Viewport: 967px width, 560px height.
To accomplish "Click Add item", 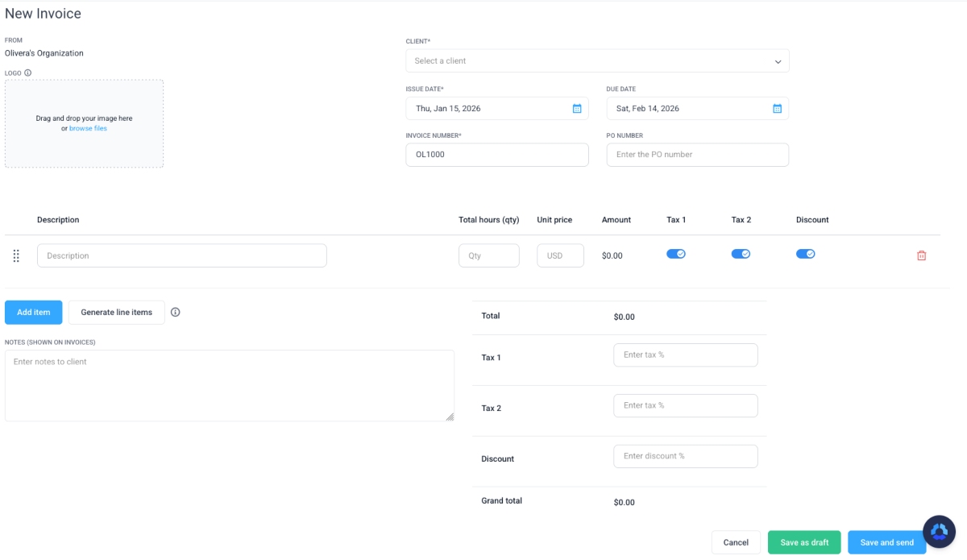I will (x=32, y=312).
